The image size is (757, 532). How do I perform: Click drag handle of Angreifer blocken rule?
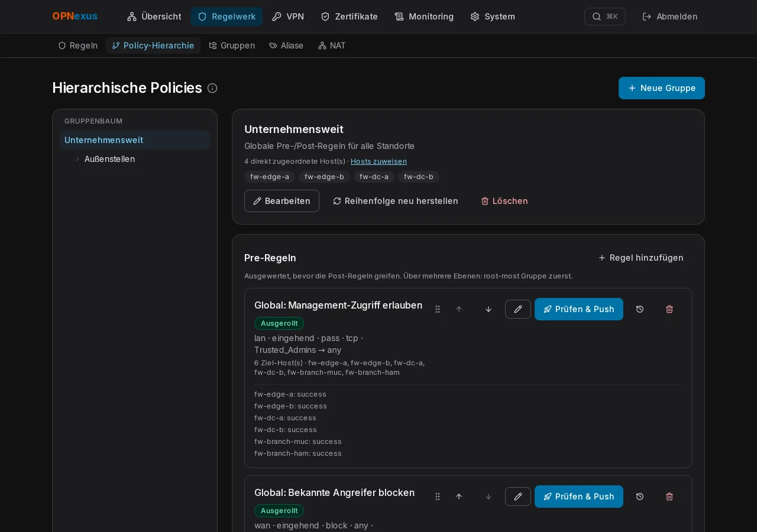tap(438, 497)
